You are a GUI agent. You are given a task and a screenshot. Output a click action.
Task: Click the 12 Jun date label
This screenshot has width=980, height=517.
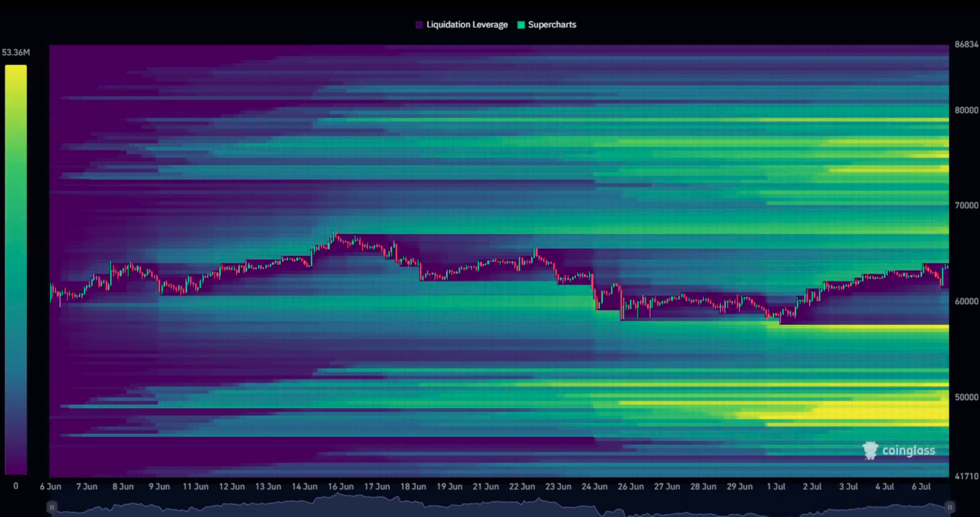pyautogui.click(x=232, y=486)
